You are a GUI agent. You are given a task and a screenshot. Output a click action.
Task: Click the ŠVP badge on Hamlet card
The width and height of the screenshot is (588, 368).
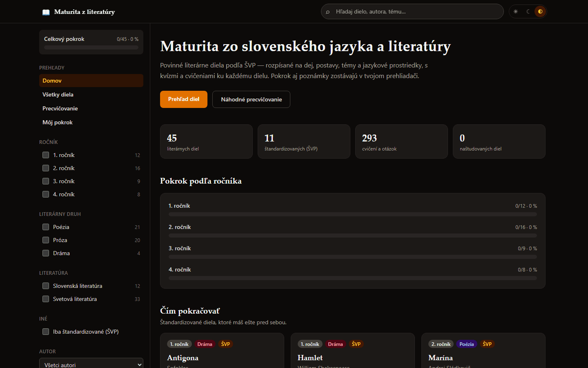pyautogui.click(x=356, y=344)
